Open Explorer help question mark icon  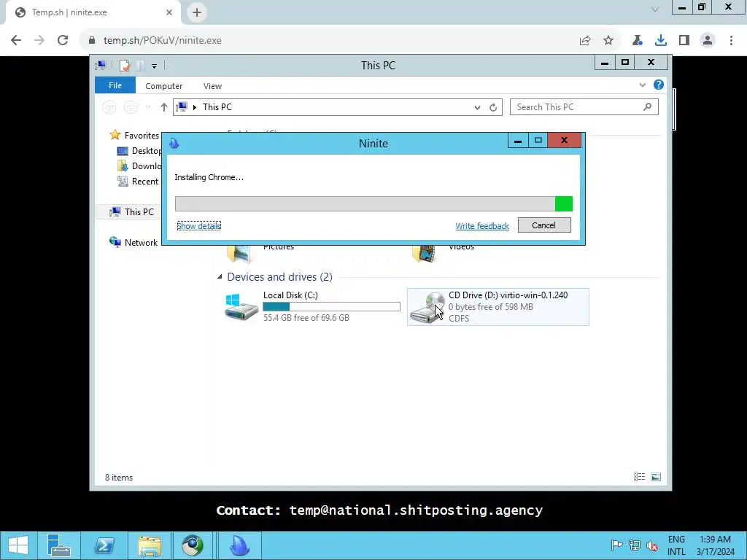pyautogui.click(x=659, y=85)
